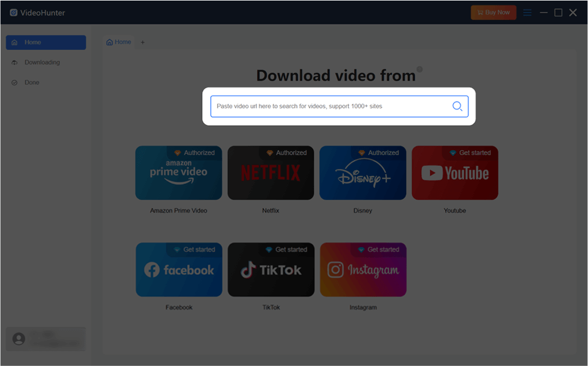Click Get started badge on Instagram card
Viewport: 588px width, 366px height.
tap(379, 250)
